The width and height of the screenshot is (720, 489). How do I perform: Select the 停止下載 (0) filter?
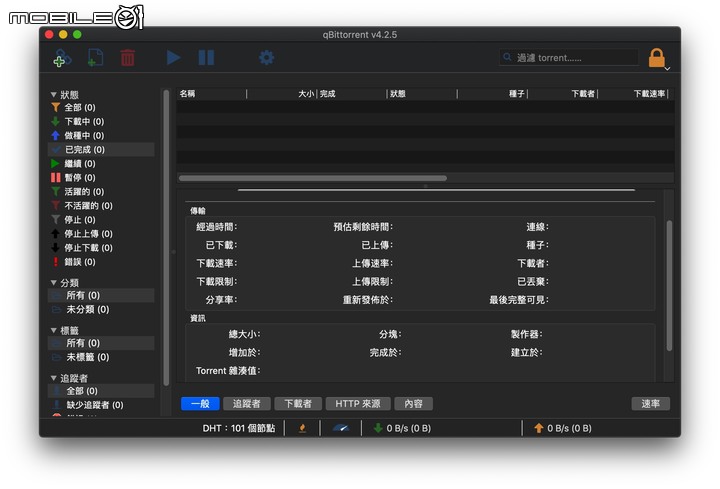[101, 248]
